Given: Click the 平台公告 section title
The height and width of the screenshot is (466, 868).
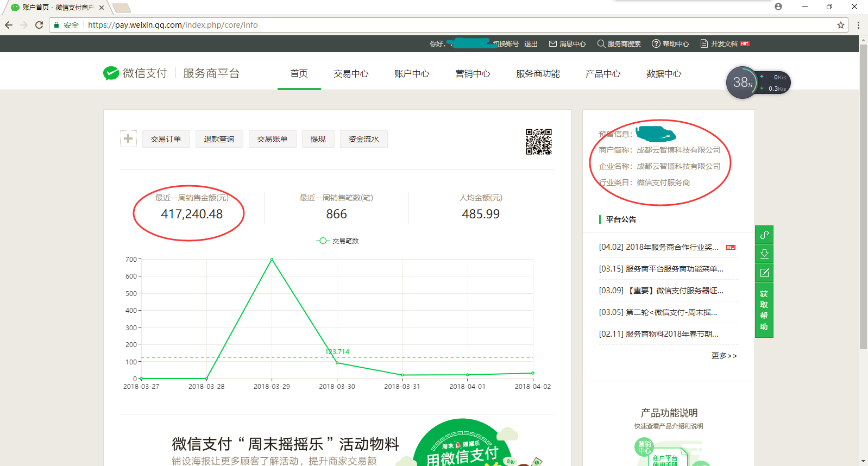Looking at the screenshot, I should [621, 219].
